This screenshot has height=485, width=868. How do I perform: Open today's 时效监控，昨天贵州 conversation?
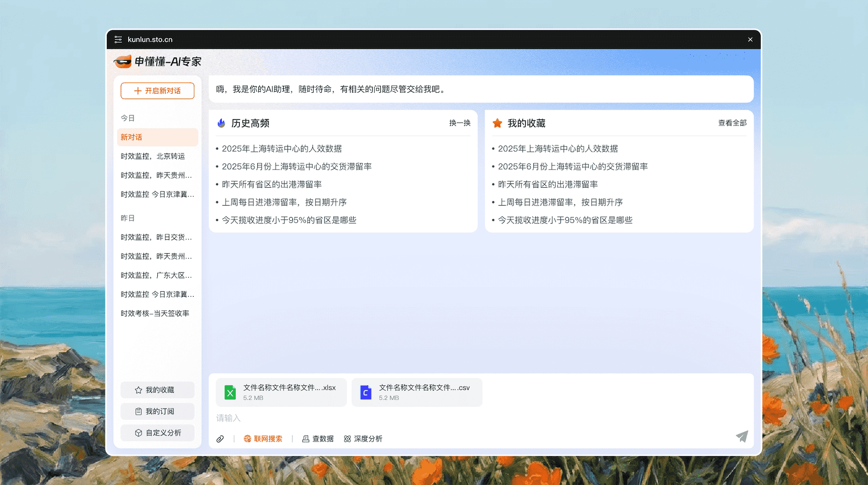[x=156, y=175]
